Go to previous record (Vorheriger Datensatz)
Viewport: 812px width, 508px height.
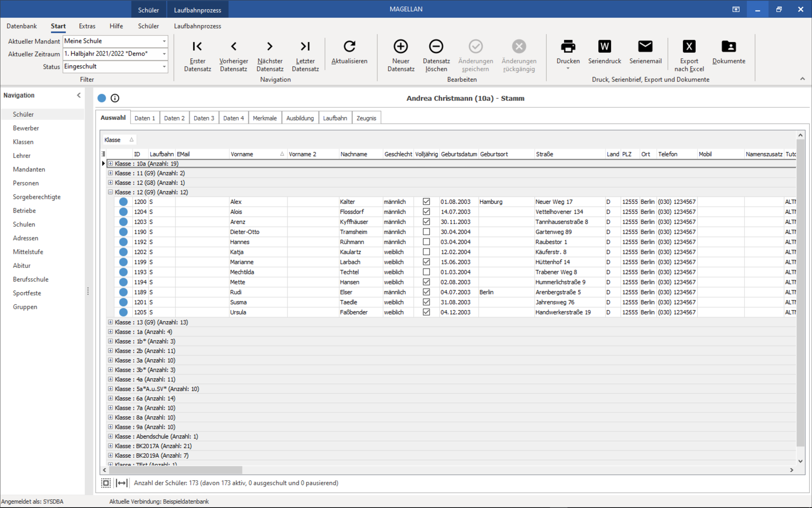234,56
